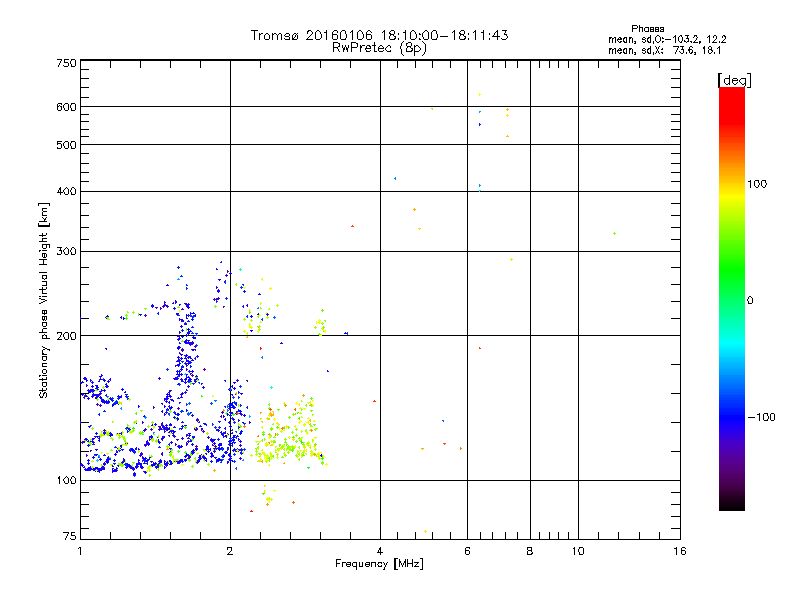Image resolution: width=800 pixels, height=600 pixels.
Task: Click the x-axis tick label "6"
Action: 467,551
